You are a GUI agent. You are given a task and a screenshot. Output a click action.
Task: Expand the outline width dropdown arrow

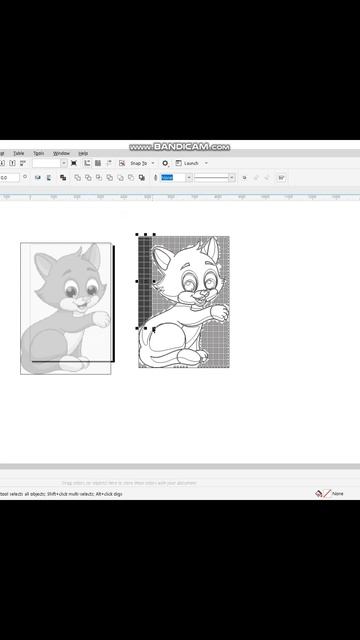[x=189, y=178]
